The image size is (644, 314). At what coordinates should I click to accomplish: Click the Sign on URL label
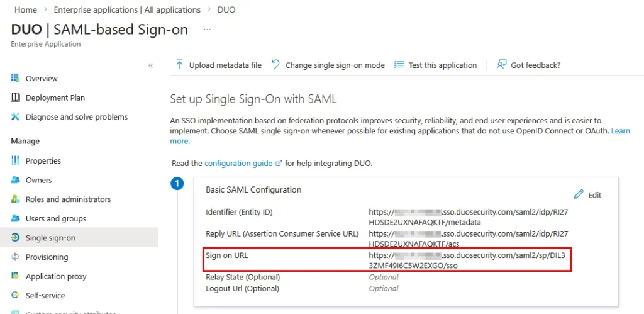(226, 255)
